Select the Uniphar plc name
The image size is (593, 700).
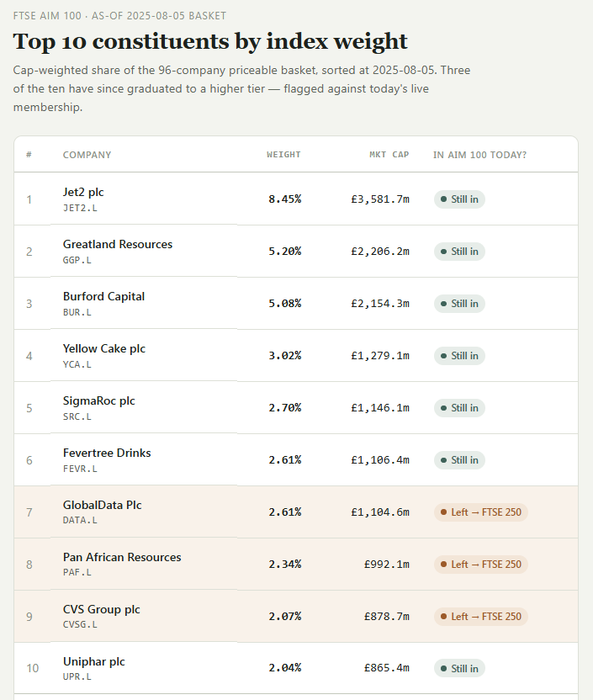93,662
